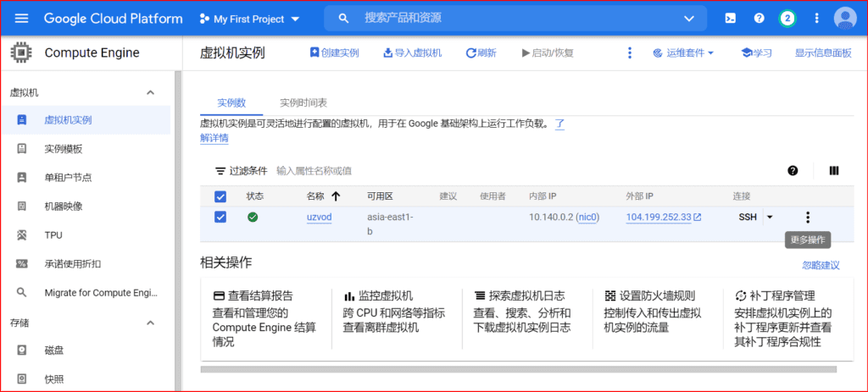
Task: Open 更多操作 menu for uzvod row
Action: 808,218
